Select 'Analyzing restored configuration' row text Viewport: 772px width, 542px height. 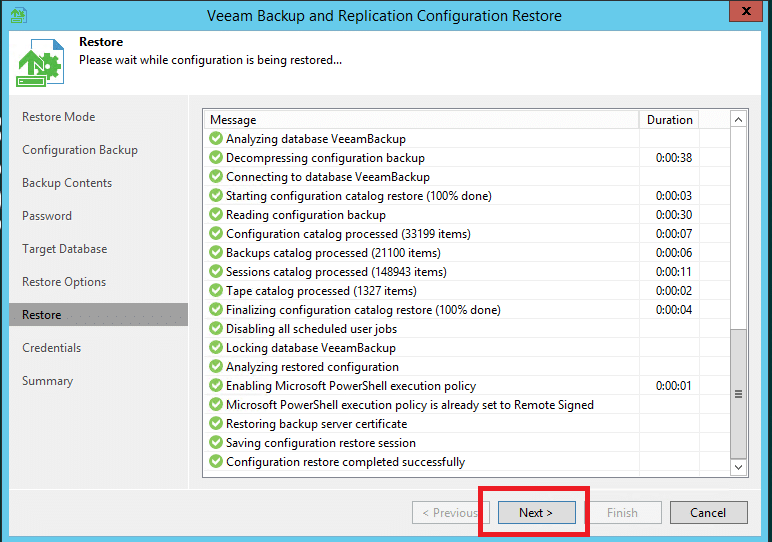tap(312, 367)
